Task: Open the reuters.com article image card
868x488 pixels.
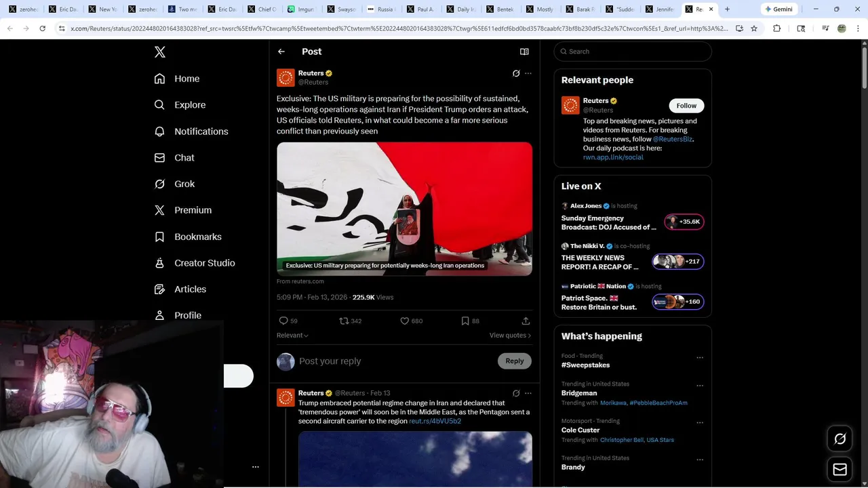Action: tap(404, 209)
